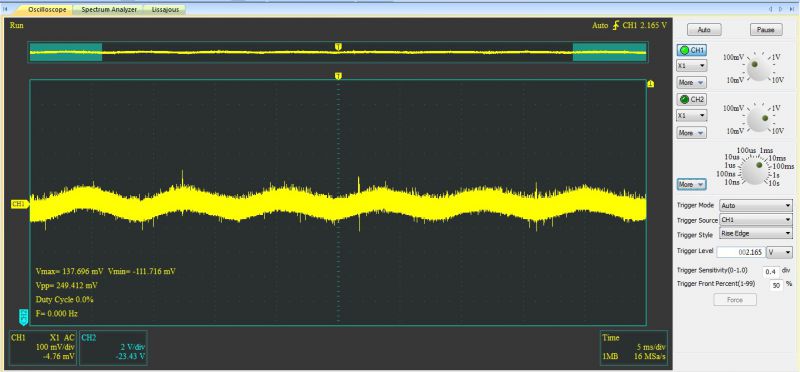The height and width of the screenshot is (372, 800).
Task: Click the trigger level marker on the right edge
Action: tap(651, 84)
